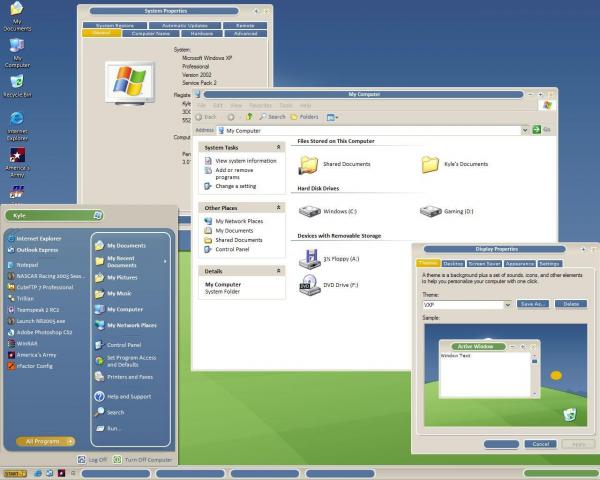Select the 3½ Floppy (A:) drive
This screenshot has width=600, height=480.
329,259
